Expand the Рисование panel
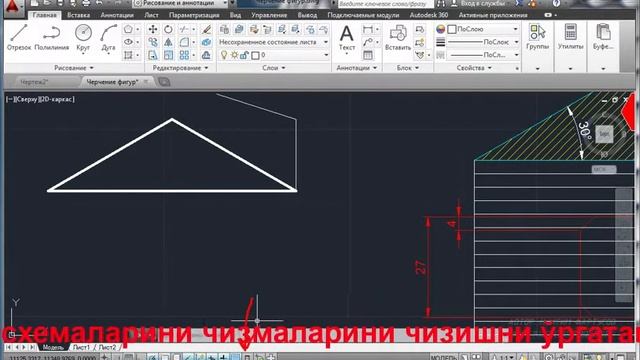640x360 pixels. [74, 68]
